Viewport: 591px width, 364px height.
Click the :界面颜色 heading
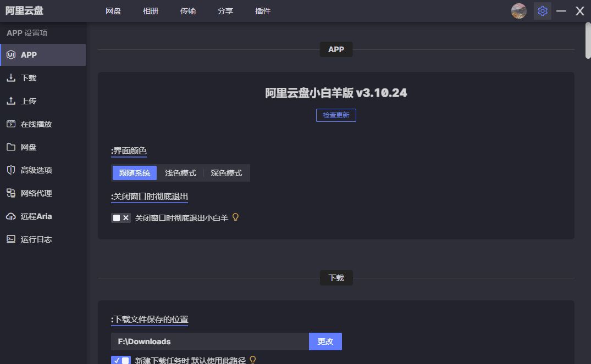pos(129,150)
